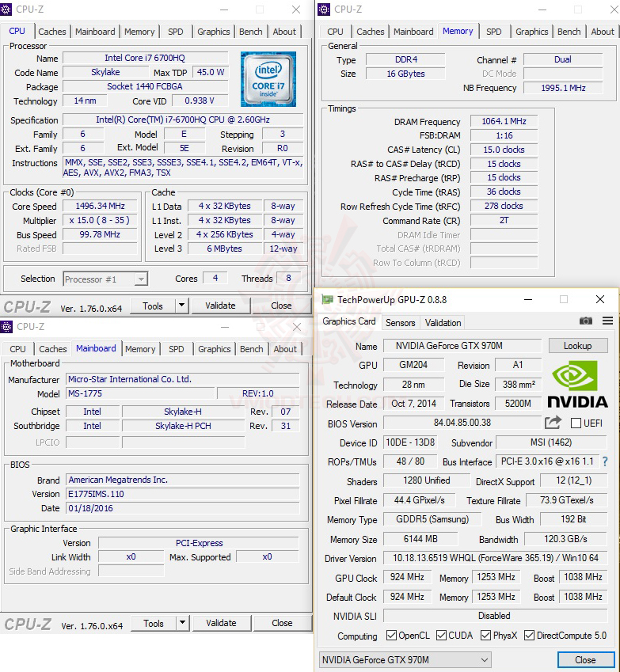
Task: Click CPU-Z icon in top-left CPU window
Action: (6, 9)
